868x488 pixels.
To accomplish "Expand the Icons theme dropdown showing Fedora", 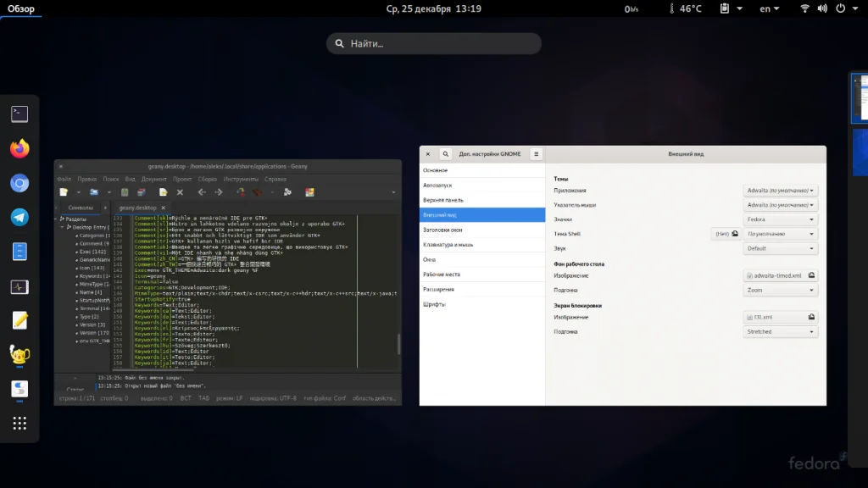I will [781, 219].
